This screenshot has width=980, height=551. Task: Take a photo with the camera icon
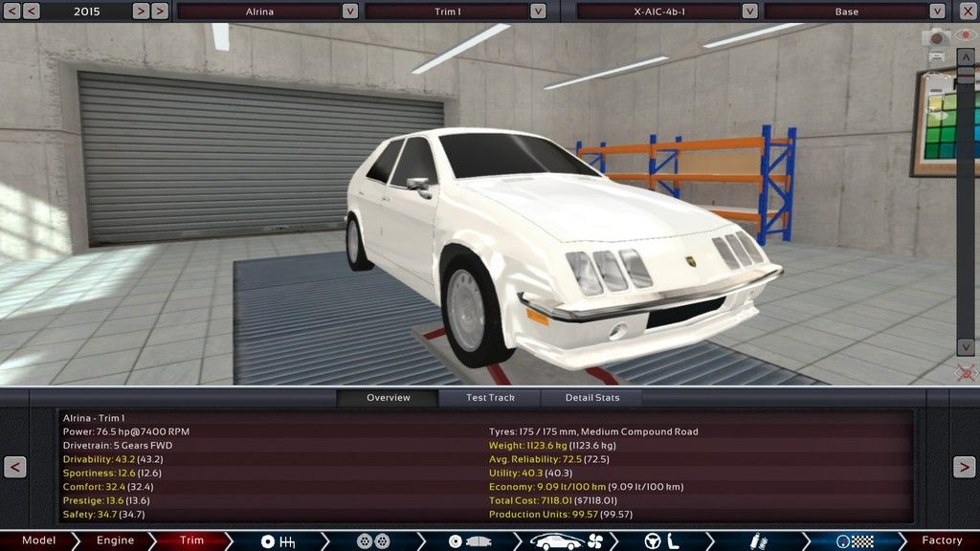click(936, 37)
